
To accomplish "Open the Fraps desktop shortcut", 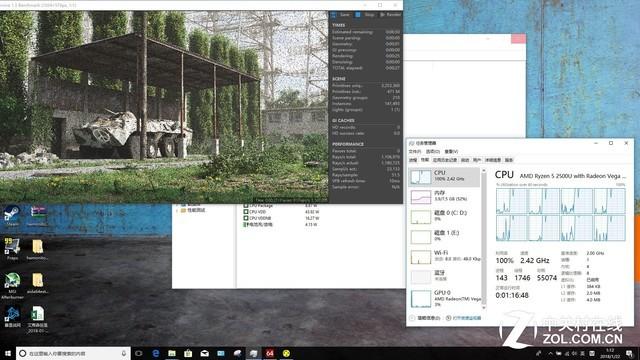I will coord(12,249).
